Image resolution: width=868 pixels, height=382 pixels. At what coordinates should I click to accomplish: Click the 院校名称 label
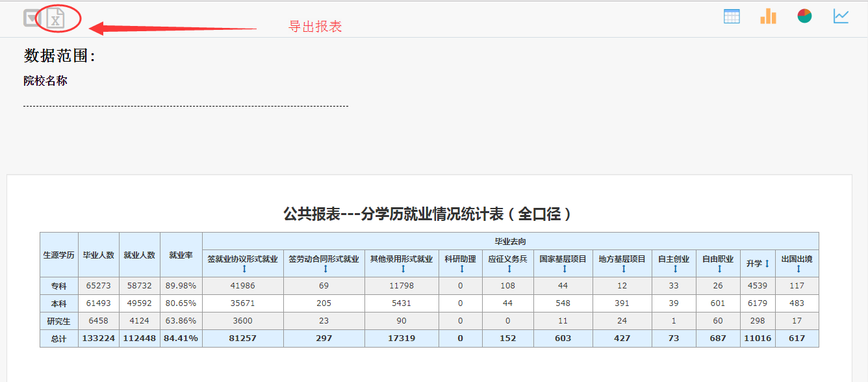coord(45,81)
